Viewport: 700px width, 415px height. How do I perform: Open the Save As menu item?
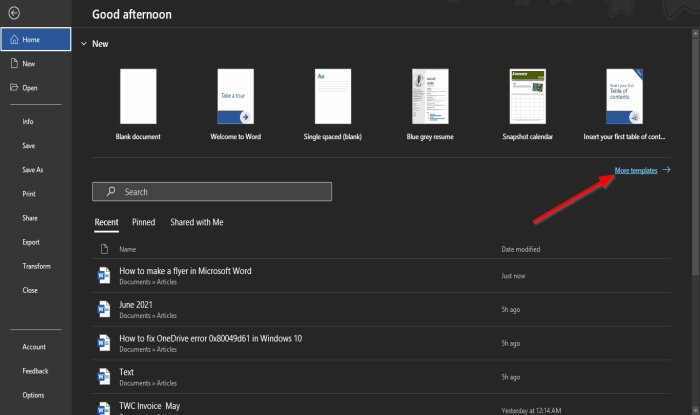[x=33, y=170]
